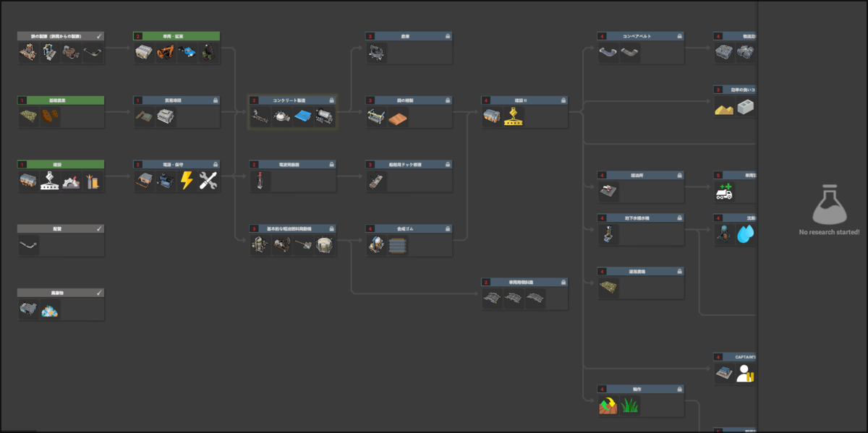868x433 pixels.
Task: Select the cloud icon in the 廃棄物 node
Action: [51, 310]
